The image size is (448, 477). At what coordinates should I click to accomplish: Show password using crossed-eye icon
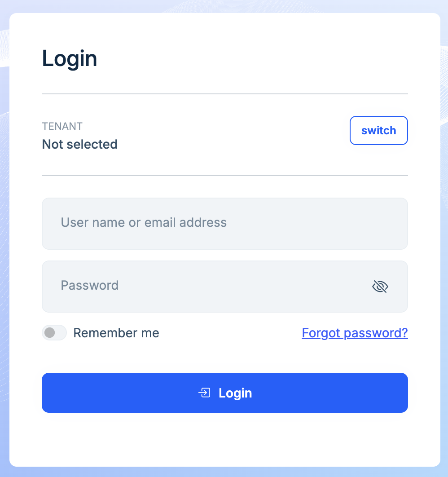click(380, 287)
